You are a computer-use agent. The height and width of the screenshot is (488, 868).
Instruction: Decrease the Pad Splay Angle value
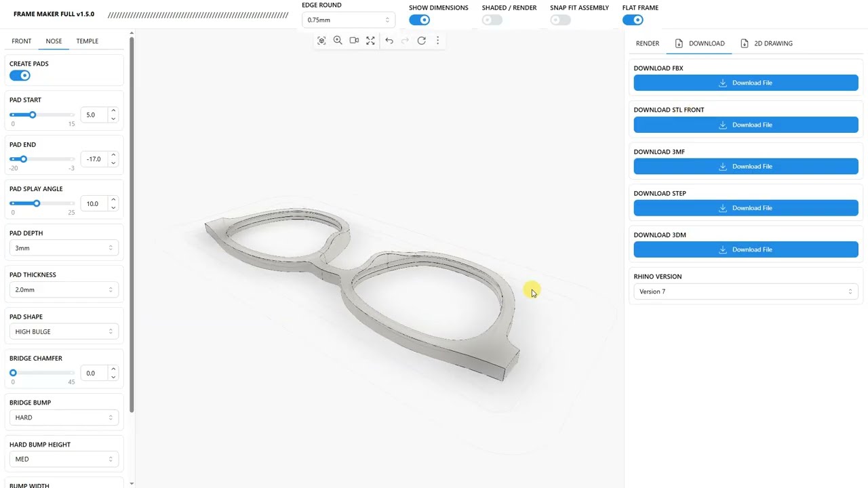point(113,207)
